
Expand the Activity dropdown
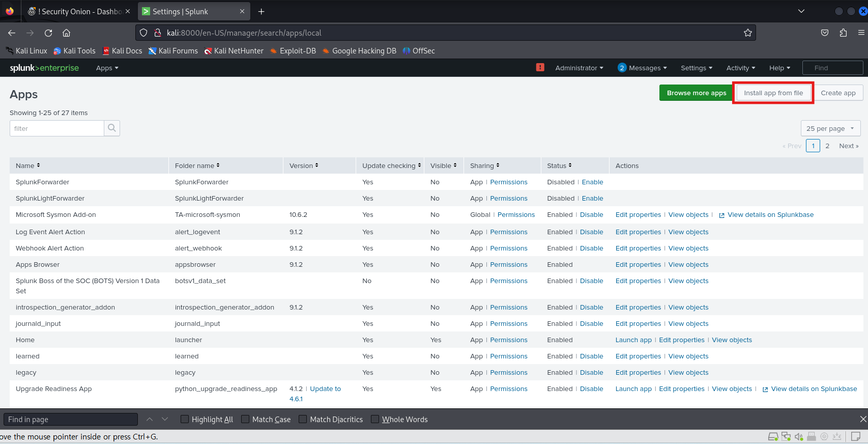click(x=741, y=68)
